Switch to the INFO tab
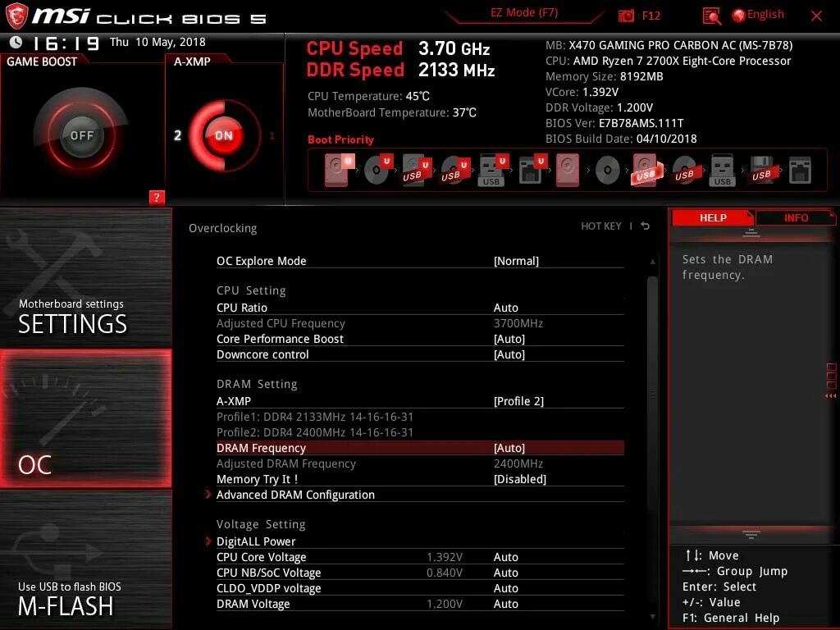The height and width of the screenshot is (630, 840). coord(796,217)
